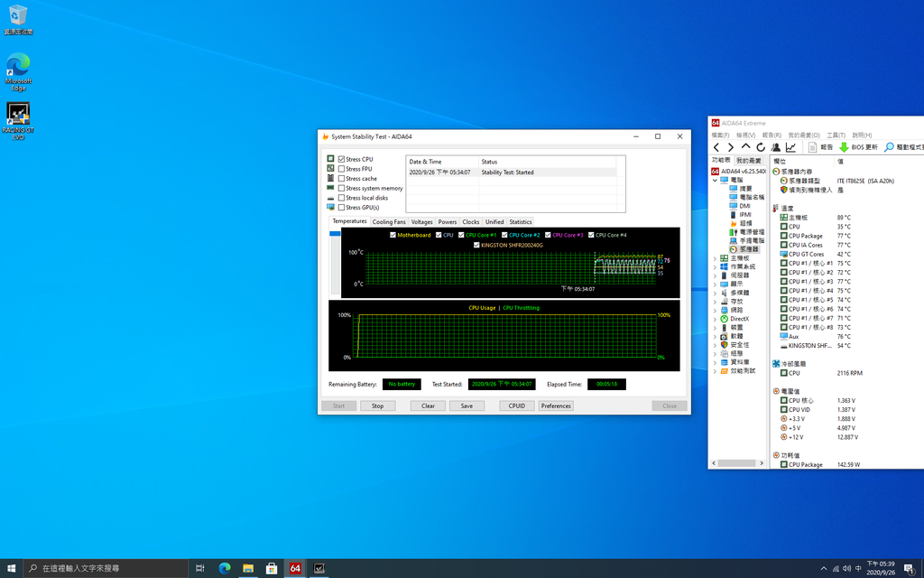
Task: Switch to the Powers tab
Action: [448, 222]
